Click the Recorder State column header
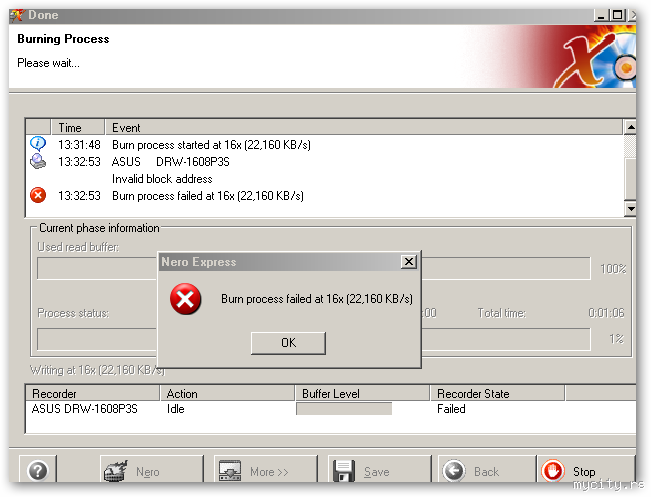Viewport: 651px width, 497px height. (497, 393)
